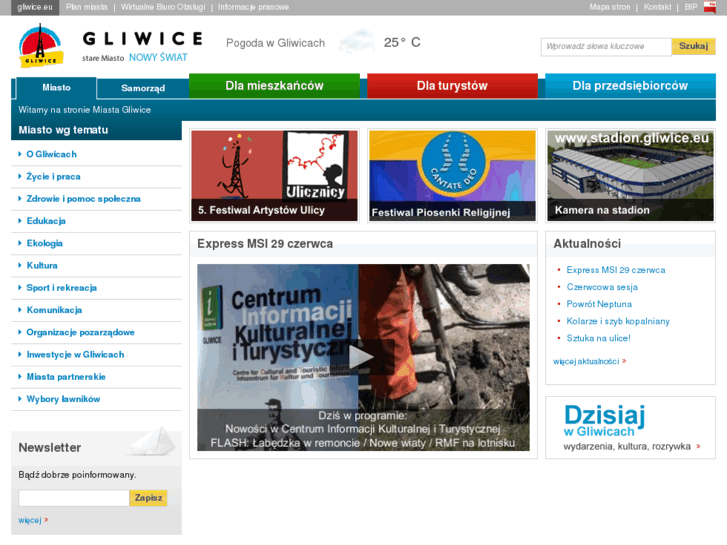727x545 pixels.
Task: Click the Zapisz newsletter button
Action: [x=148, y=498]
